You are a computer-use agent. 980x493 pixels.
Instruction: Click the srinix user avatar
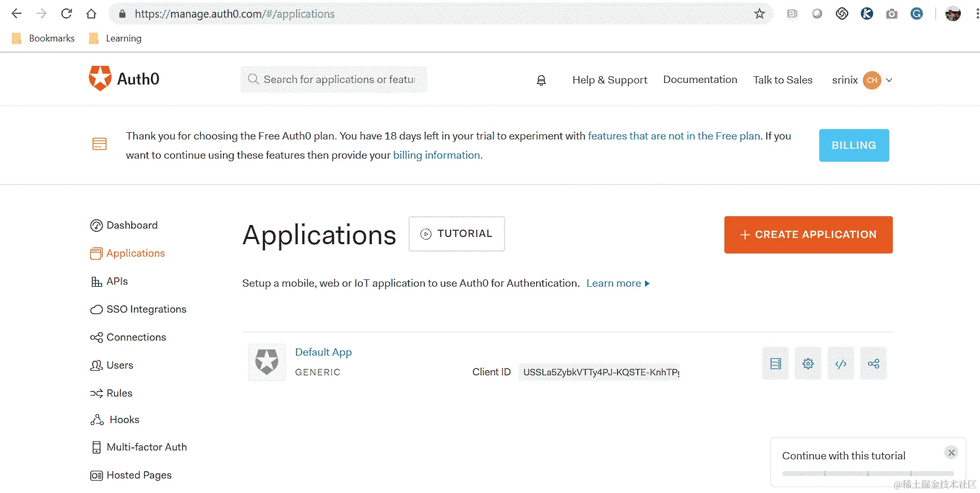872,80
